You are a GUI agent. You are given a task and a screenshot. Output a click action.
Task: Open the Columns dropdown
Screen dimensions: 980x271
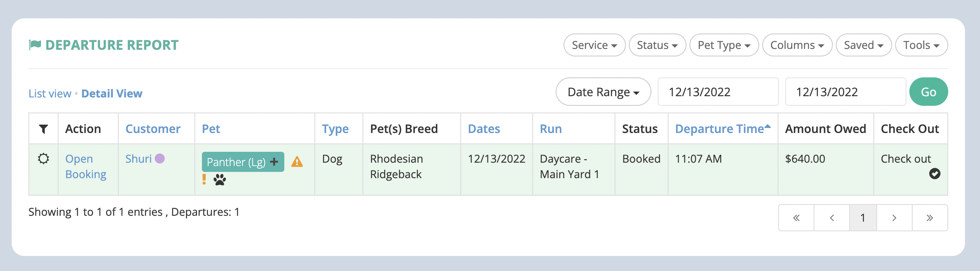click(x=797, y=45)
